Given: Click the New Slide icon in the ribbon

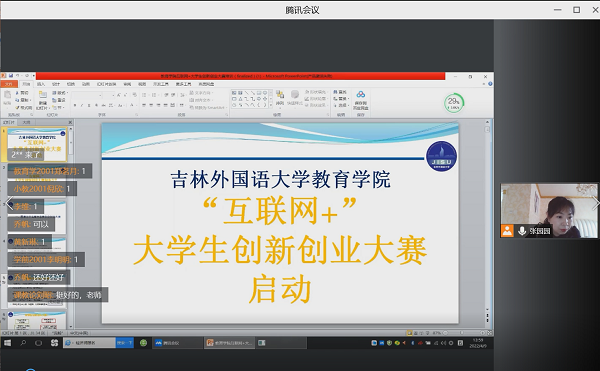Looking at the screenshot, I should 43,95.
